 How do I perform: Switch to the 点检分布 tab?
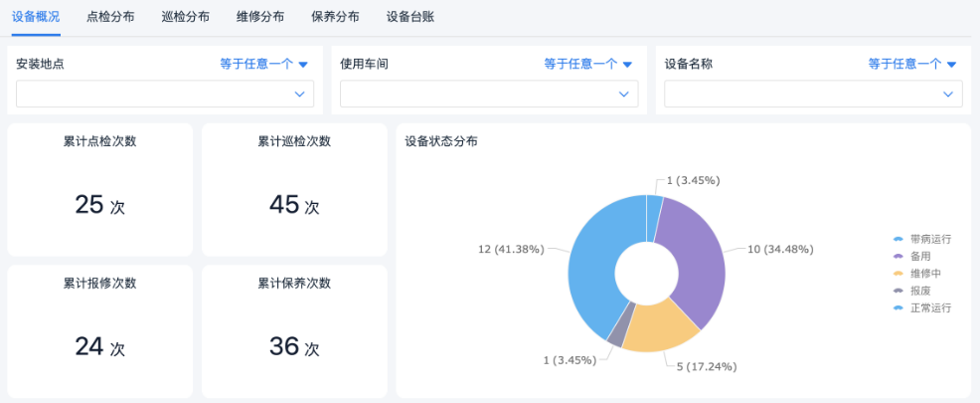pyautogui.click(x=110, y=17)
